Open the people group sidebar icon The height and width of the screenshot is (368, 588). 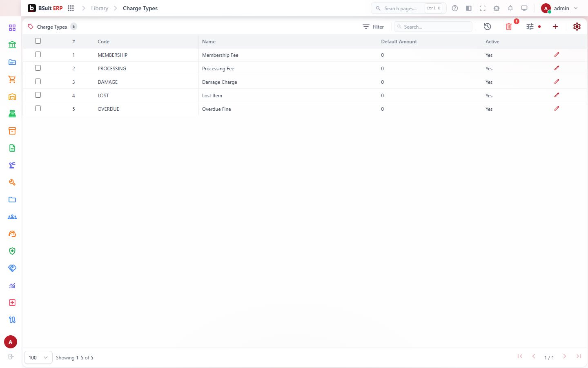click(12, 217)
